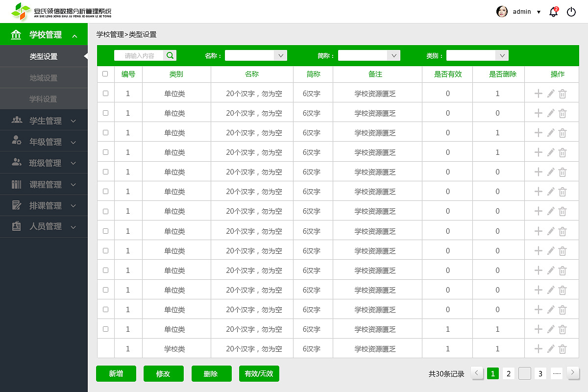
Task: Open the notification bell with red badge
Action: (553, 12)
